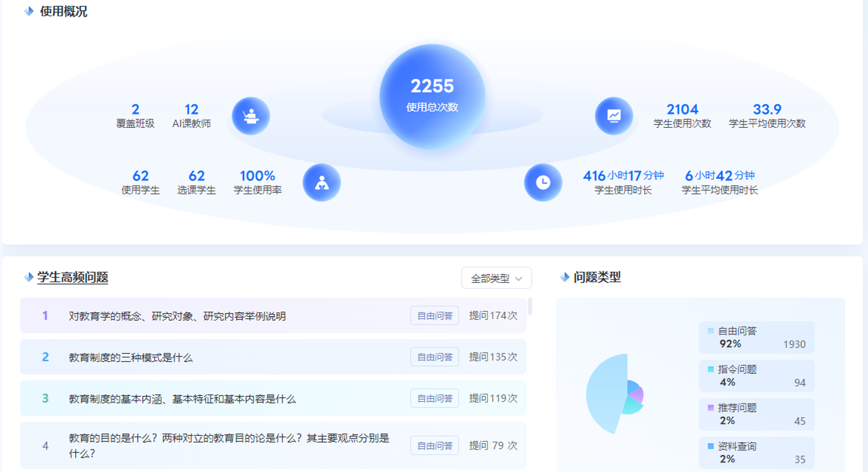
Task: Click the 2255 使用总次数 bubble
Action: coord(433,94)
